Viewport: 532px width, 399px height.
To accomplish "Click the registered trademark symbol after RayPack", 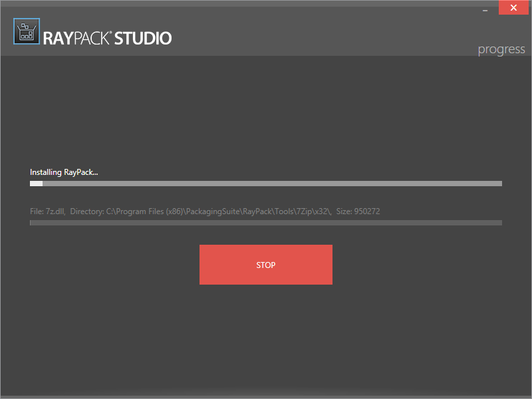I will (x=110, y=32).
